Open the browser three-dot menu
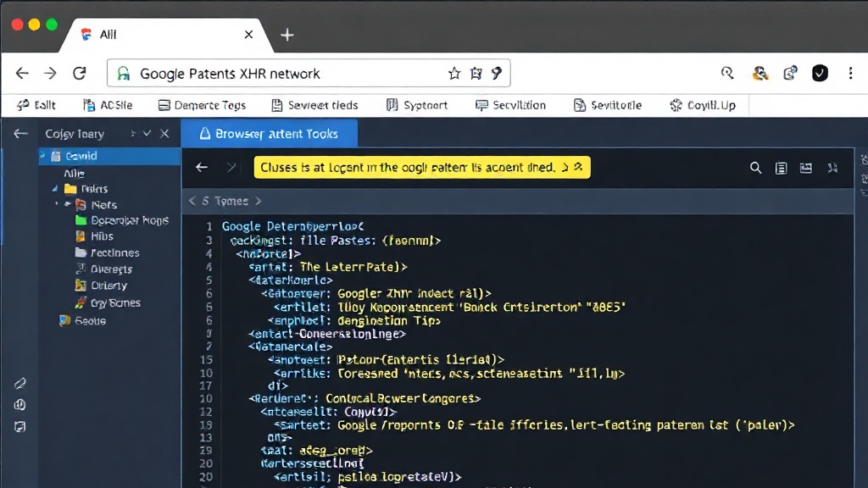 [851, 73]
